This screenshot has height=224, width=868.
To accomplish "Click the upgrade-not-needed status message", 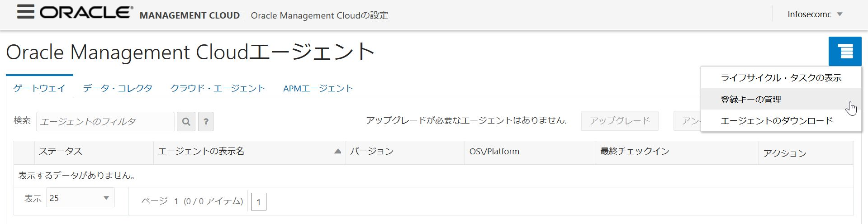I will click(466, 120).
